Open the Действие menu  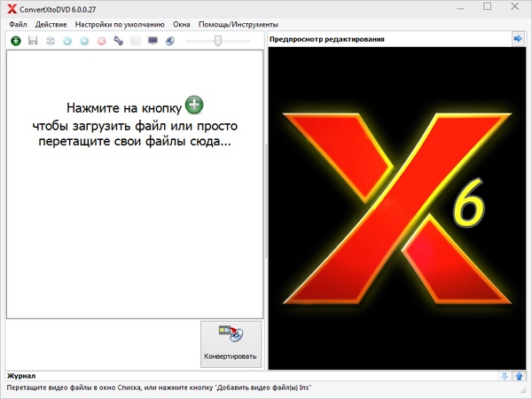(51, 24)
